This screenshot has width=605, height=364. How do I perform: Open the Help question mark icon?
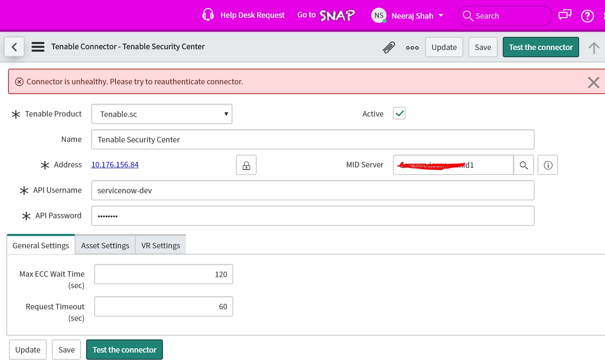pyautogui.click(x=587, y=16)
